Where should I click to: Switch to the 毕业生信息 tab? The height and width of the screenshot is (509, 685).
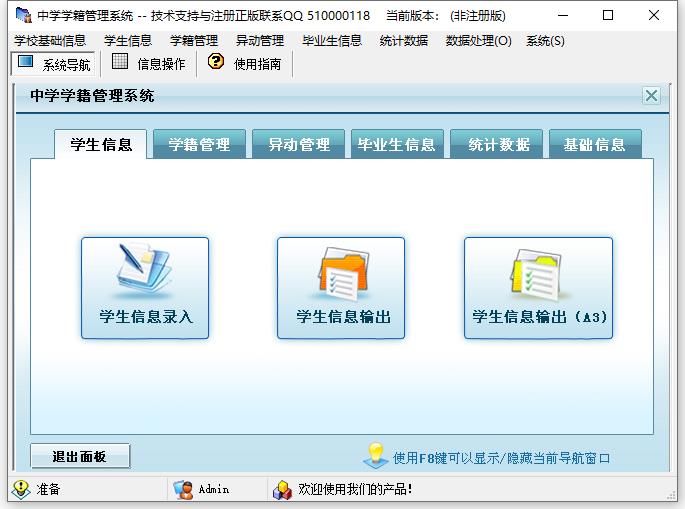[397, 144]
